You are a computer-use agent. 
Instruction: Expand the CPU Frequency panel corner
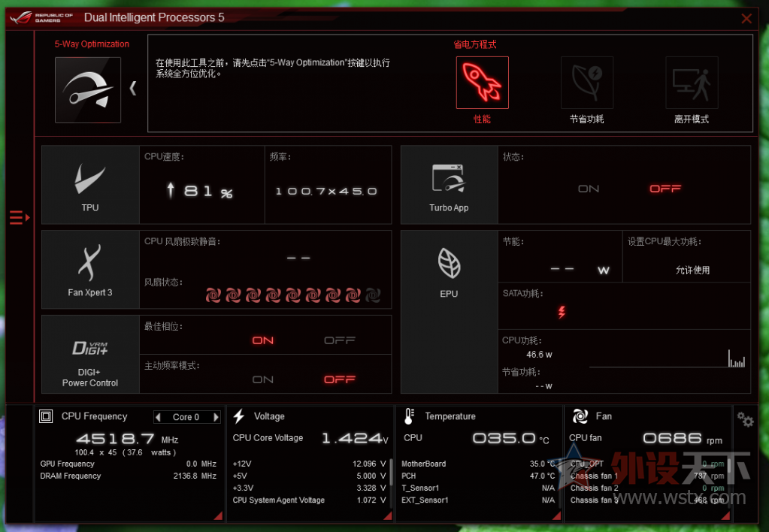218,515
